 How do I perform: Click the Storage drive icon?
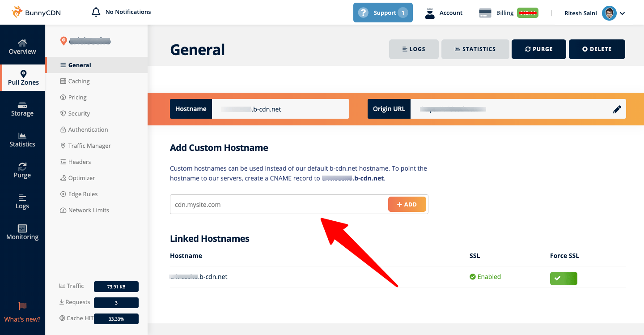tap(22, 105)
